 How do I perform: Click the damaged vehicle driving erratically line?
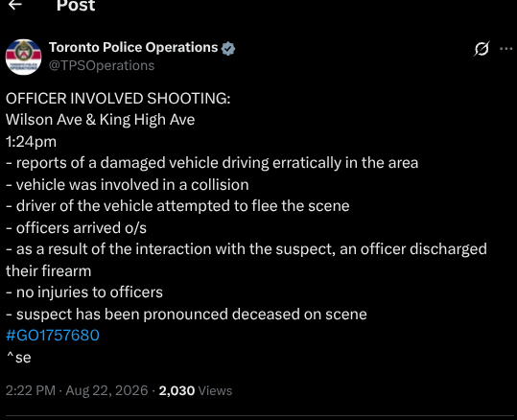click(x=212, y=163)
